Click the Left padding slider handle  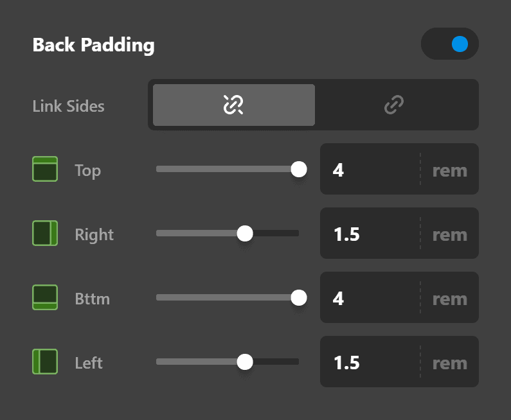coord(245,362)
